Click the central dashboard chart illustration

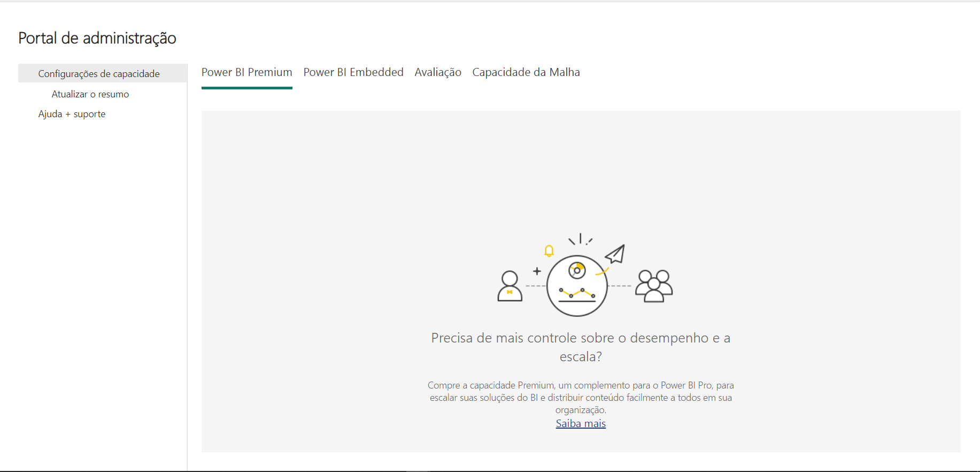[x=577, y=286]
